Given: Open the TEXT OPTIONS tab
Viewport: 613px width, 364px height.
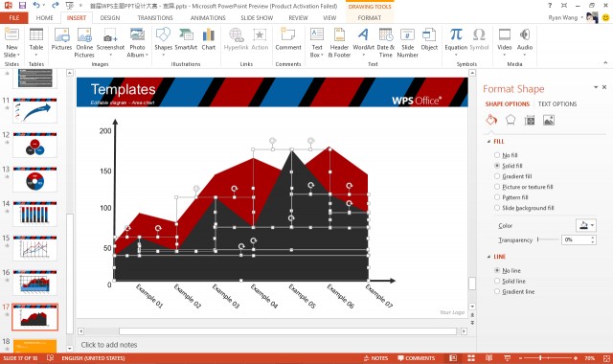Looking at the screenshot, I should coord(557,104).
